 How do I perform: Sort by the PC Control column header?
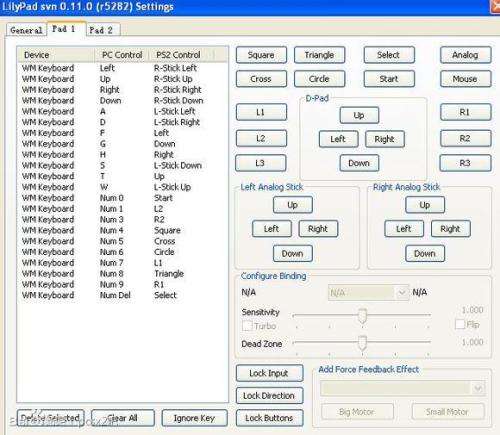122,55
